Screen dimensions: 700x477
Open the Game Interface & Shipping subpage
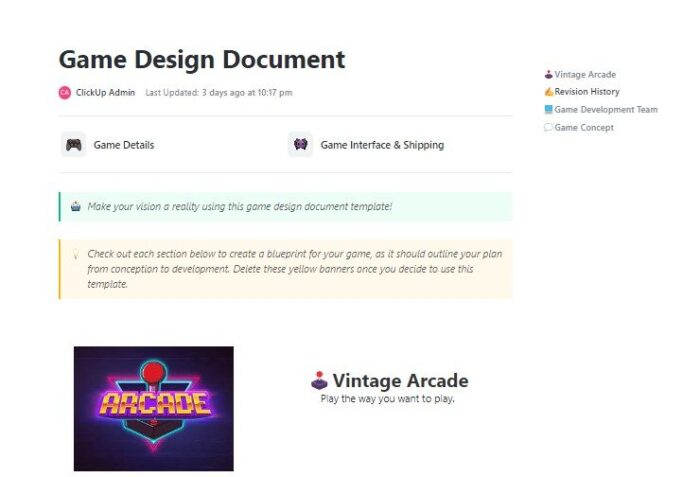click(382, 145)
